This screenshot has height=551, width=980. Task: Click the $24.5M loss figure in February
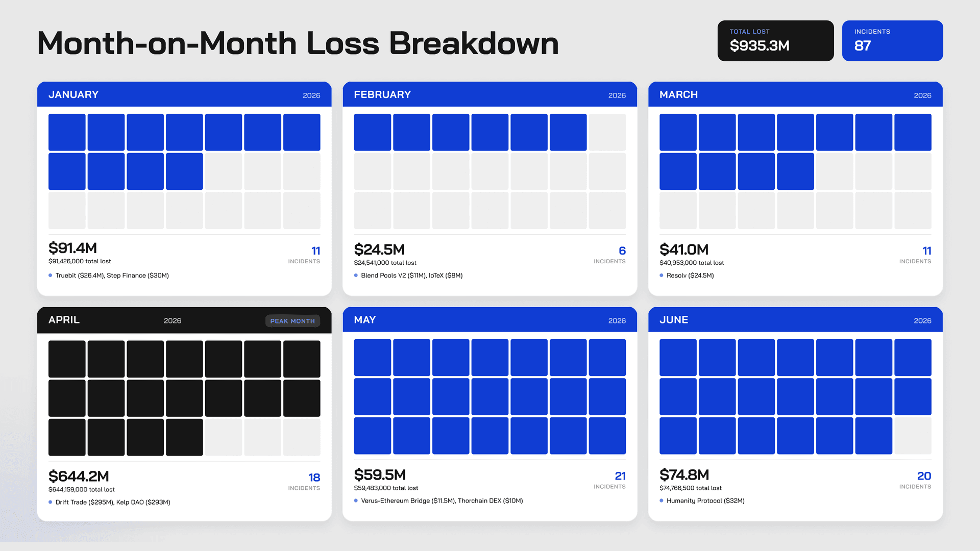(379, 249)
